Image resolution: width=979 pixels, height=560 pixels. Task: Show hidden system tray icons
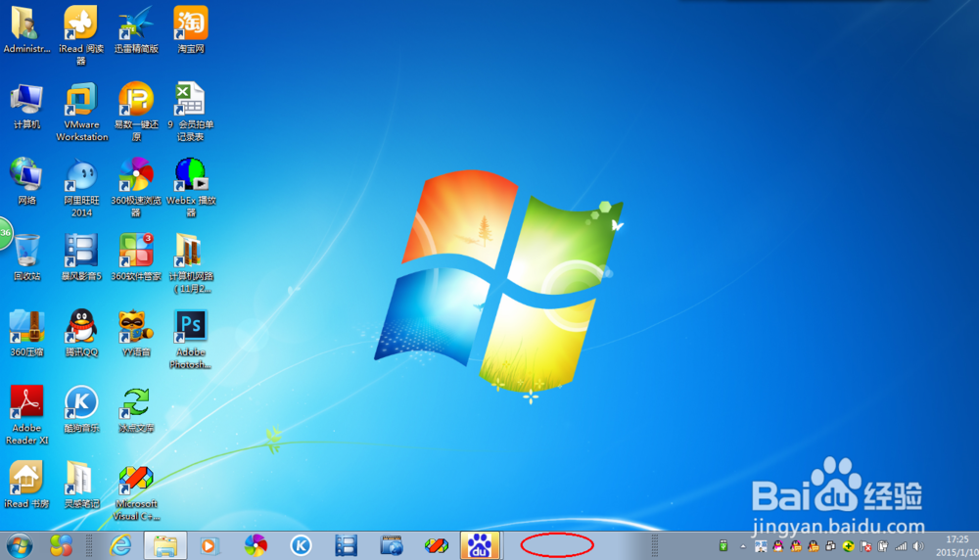743,547
